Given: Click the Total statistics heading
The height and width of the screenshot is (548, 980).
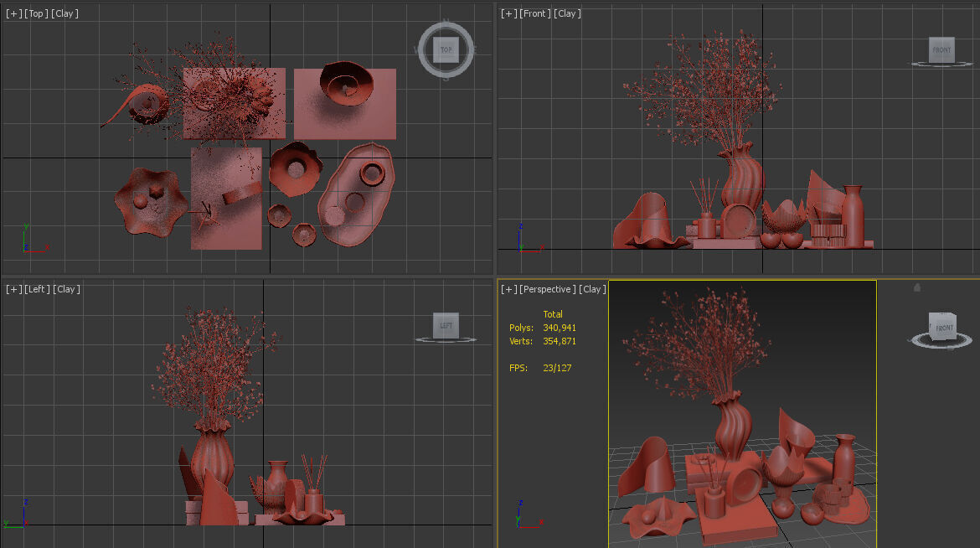Looking at the screenshot, I should (x=553, y=314).
